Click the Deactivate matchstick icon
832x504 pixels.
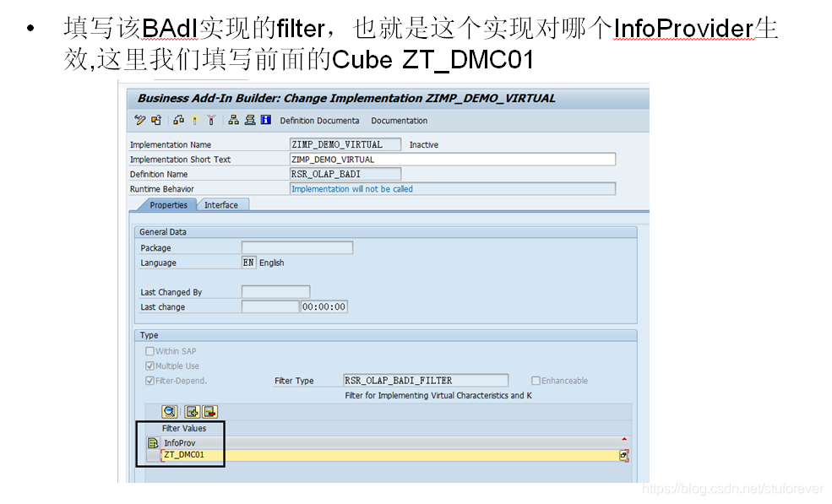211,121
